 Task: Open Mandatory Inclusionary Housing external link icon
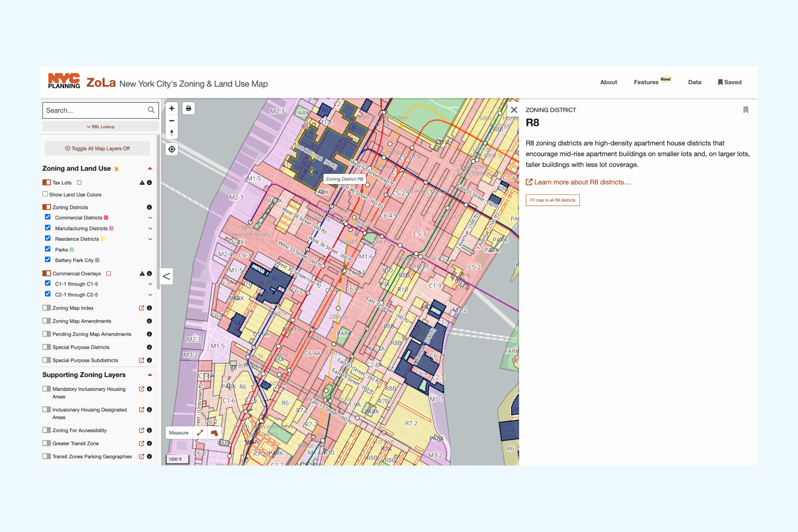point(142,389)
